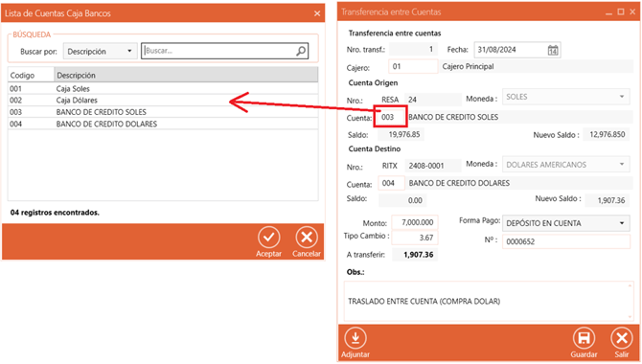Click the destination Saldo value 0.00
Screen dimensions: 642x364
click(402, 200)
